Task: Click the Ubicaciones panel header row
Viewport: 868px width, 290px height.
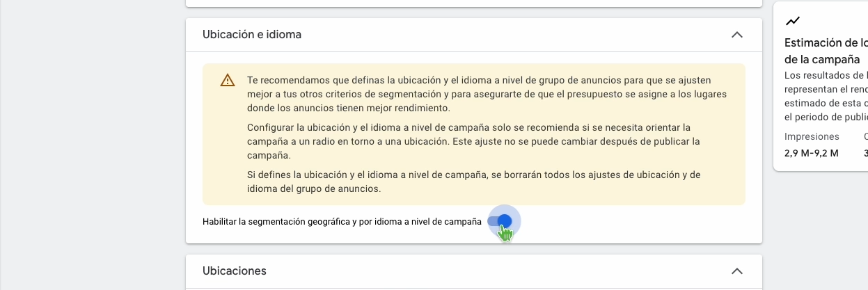Action: (x=474, y=271)
